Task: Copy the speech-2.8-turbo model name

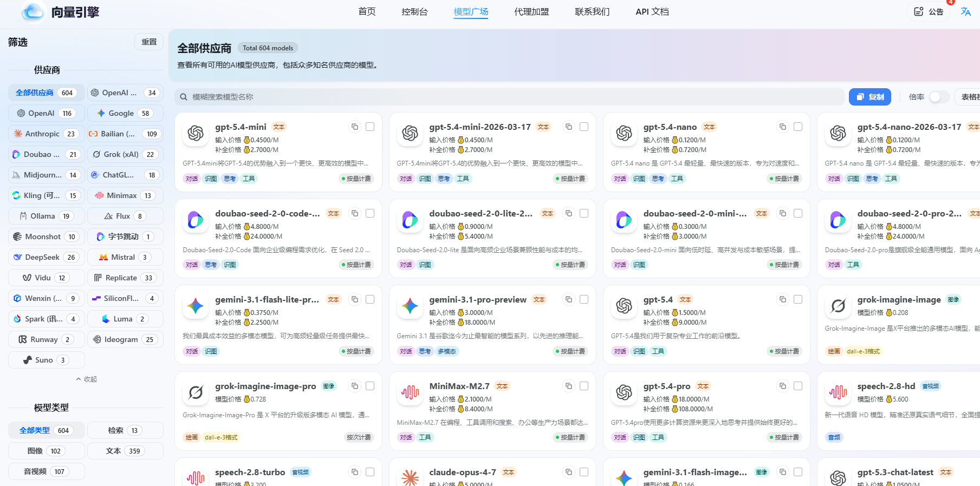Action: 355,472
